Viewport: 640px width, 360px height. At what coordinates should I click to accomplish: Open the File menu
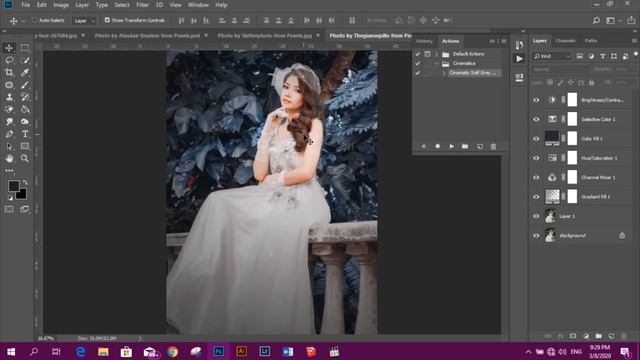26,5
